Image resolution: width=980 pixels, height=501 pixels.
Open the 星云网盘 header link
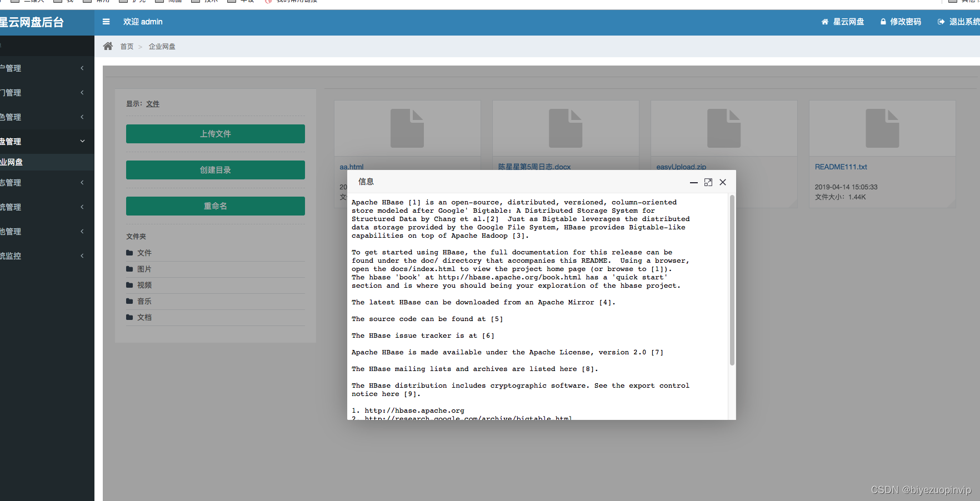click(x=848, y=22)
